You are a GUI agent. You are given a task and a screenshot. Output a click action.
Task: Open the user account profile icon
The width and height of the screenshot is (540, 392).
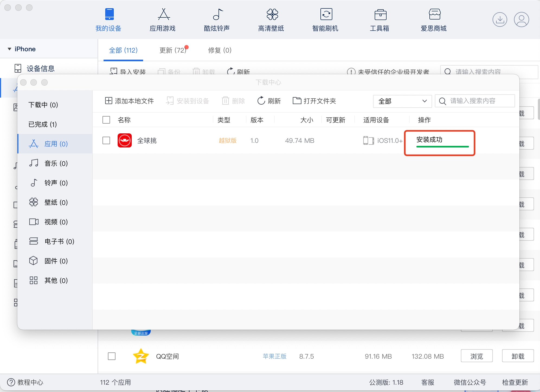point(521,20)
